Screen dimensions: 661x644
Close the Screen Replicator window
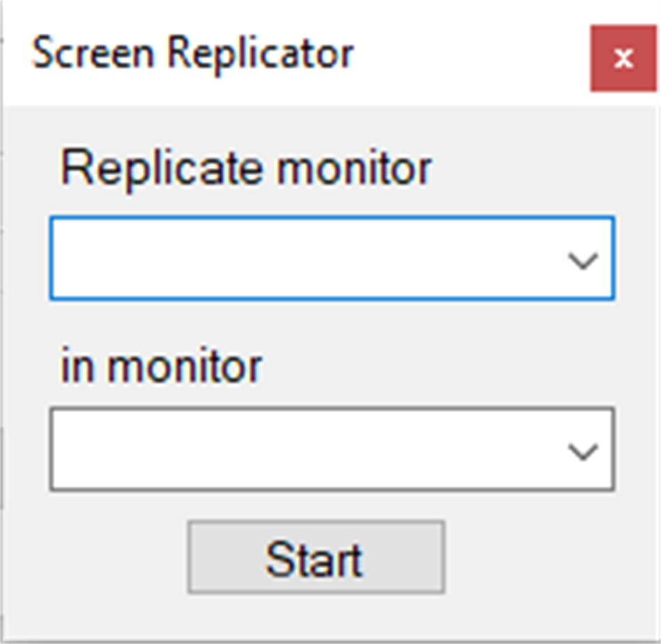(x=623, y=58)
